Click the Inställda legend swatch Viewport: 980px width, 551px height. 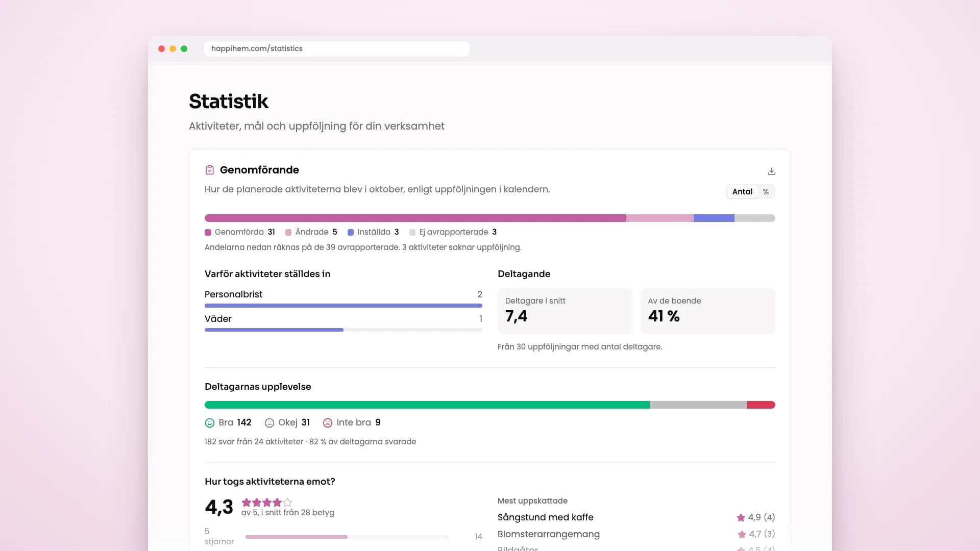point(351,233)
